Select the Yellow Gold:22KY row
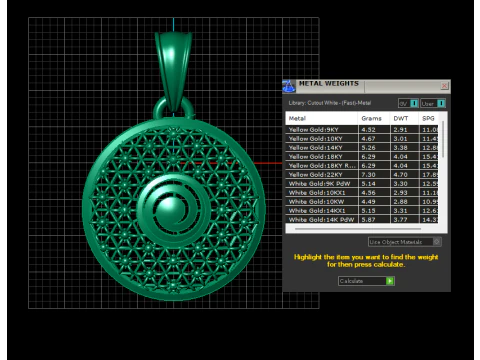Viewport: 480px width, 360px height. [x=362, y=175]
